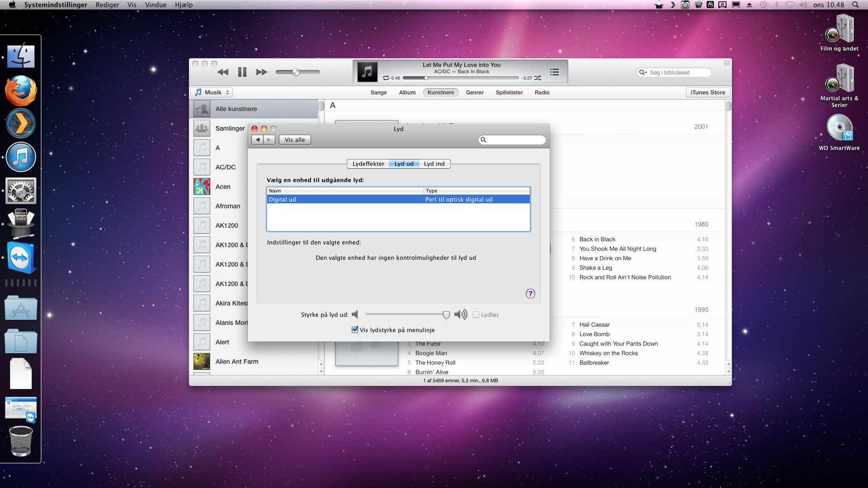Open search options magnifier dropdown in iTunes
868x488 pixels.
(642, 72)
